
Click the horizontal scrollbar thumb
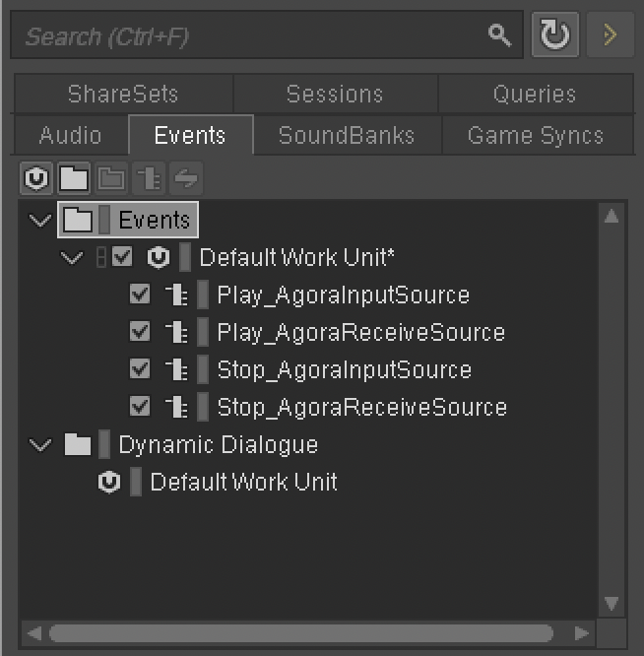(x=301, y=633)
